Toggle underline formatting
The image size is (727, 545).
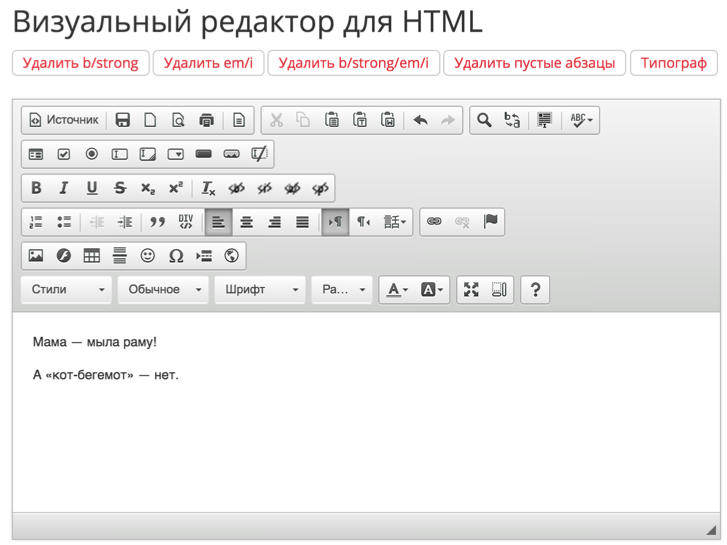(x=92, y=188)
